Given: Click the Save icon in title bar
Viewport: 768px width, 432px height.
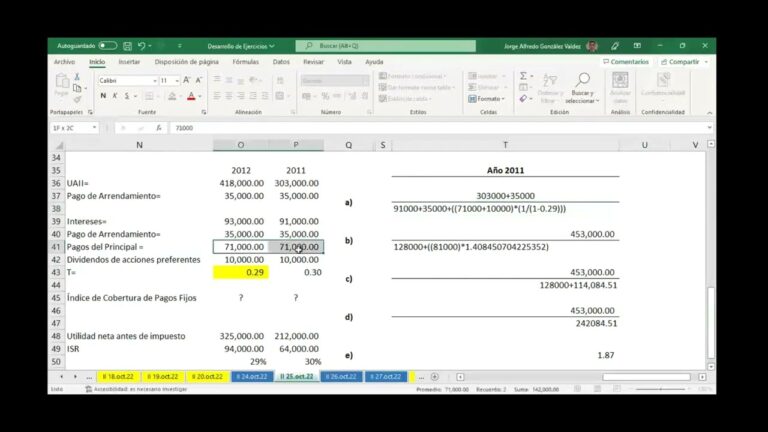Looking at the screenshot, I should (x=127, y=46).
